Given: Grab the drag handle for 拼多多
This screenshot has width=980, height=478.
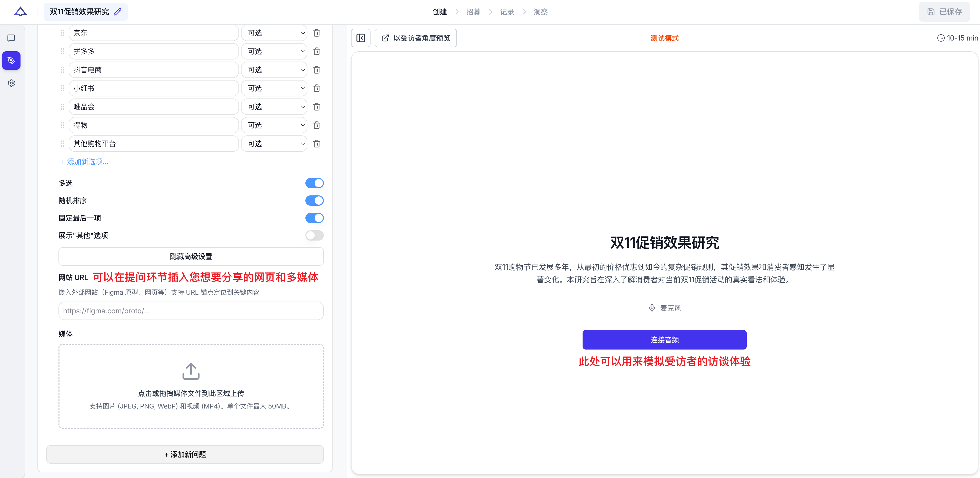Looking at the screenshot, I should pos(62,51).
